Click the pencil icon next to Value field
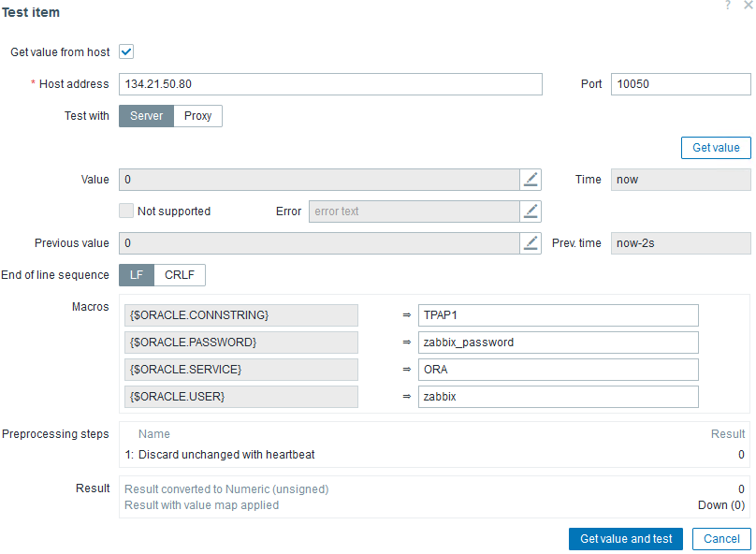 pos(531,180)
